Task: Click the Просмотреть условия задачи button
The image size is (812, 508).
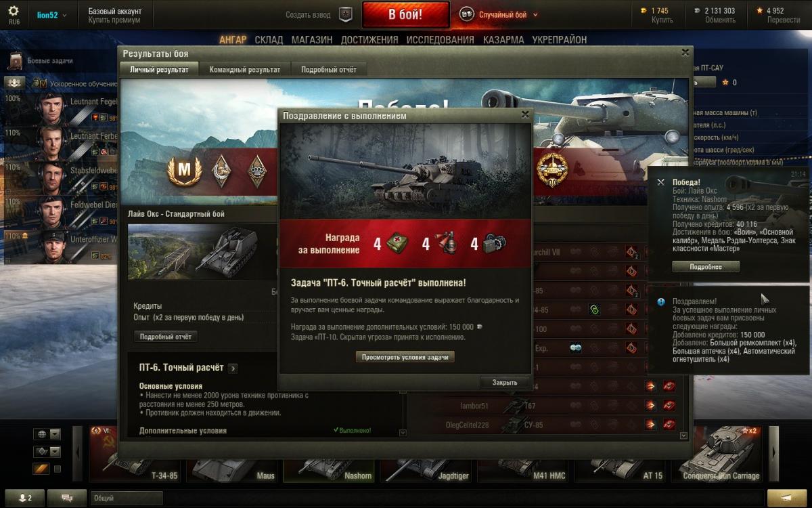Action: 405,357
